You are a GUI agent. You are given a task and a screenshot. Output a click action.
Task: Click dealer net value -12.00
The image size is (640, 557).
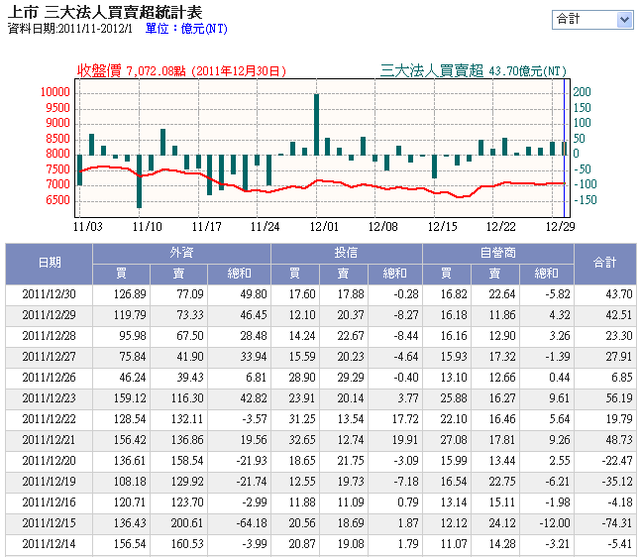tap(557, 524)
